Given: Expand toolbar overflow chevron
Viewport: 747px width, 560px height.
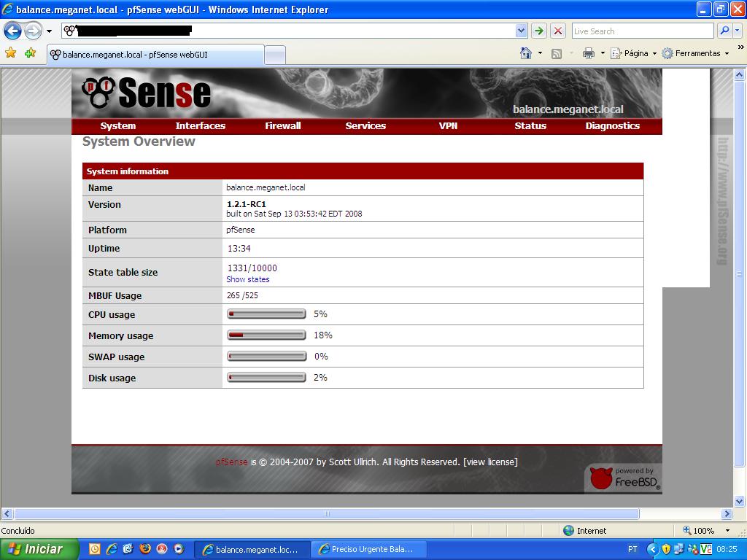Looking at the screenshot, I should point(740,47).
